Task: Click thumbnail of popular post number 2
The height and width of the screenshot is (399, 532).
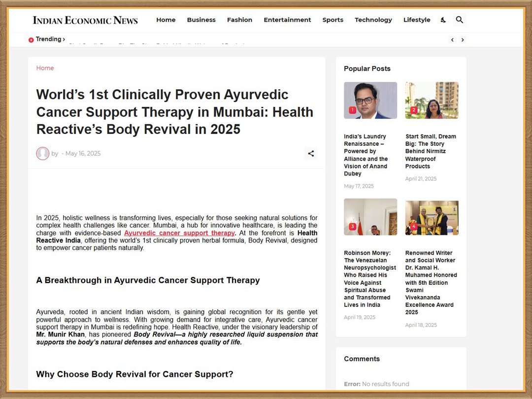Action: [432, 100]
